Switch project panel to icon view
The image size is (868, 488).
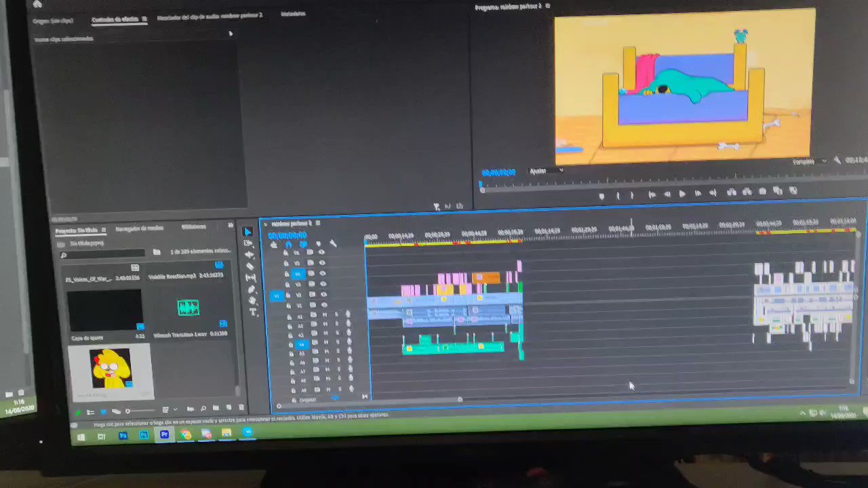104,412
